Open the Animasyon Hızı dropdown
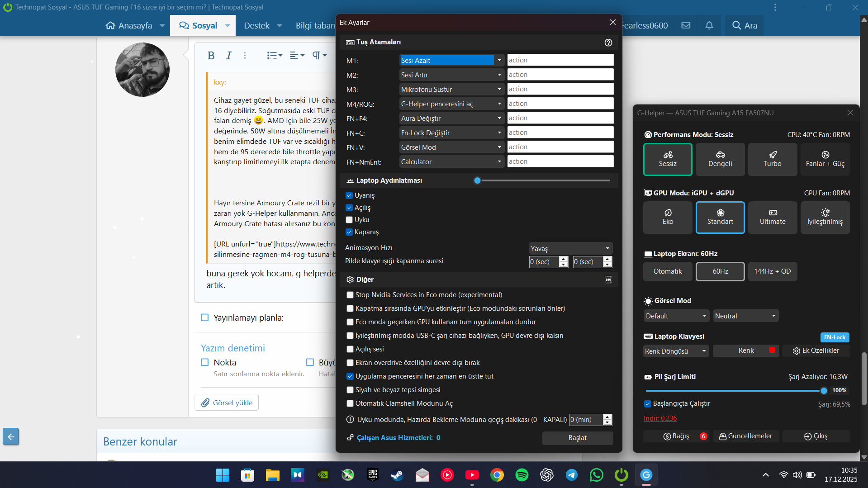 (x=571, y=248)
